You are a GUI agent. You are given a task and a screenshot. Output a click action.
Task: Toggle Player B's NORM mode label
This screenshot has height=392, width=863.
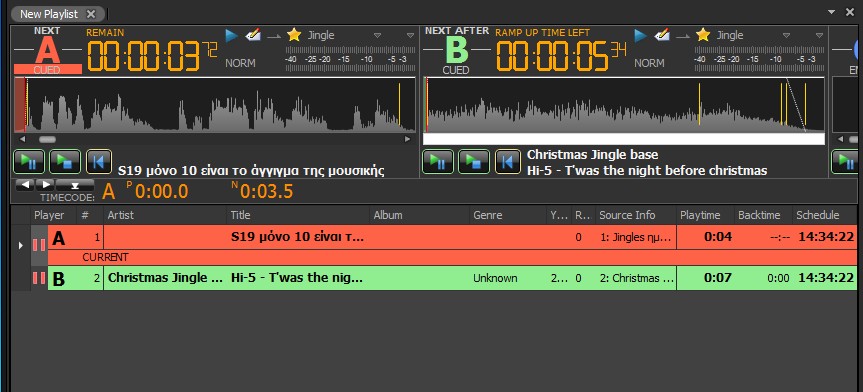point(649,63)
